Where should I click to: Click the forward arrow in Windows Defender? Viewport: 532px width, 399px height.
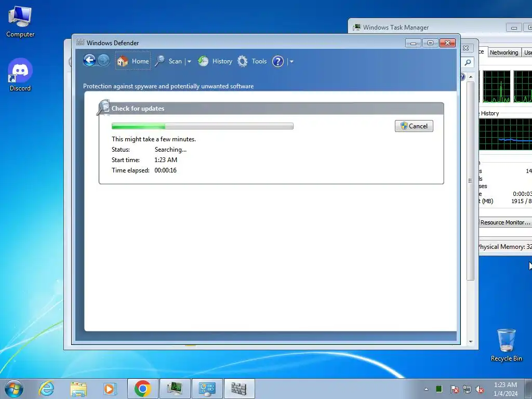point(103,61)
